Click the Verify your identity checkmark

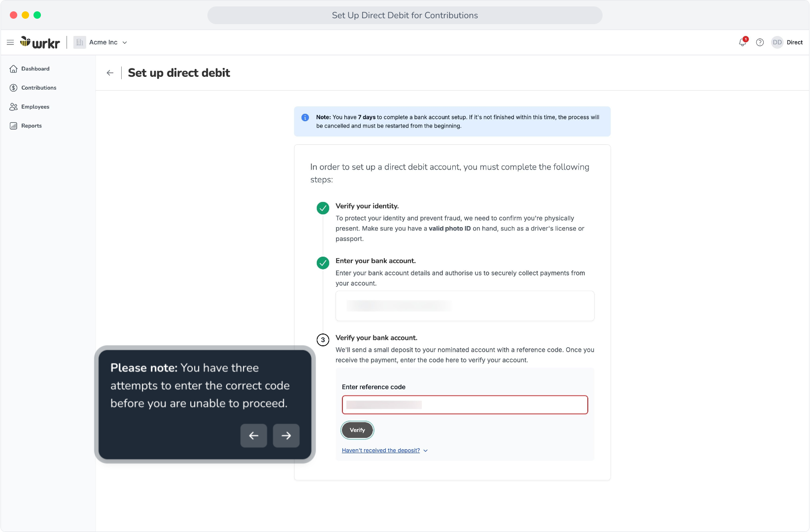(323, 208)
